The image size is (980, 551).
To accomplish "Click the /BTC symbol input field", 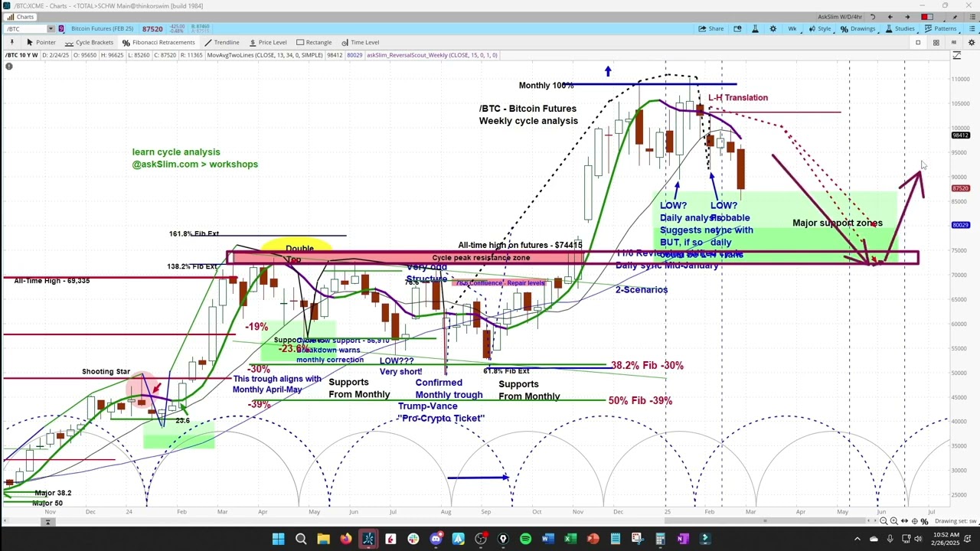I will 25,29.
